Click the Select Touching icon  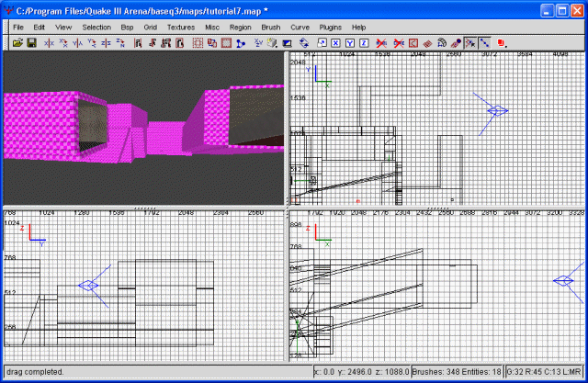[x=152, y=43]
